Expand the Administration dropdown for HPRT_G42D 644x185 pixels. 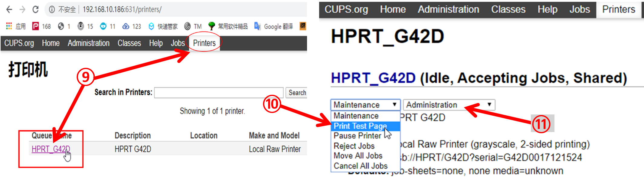(x=449, y=105)
